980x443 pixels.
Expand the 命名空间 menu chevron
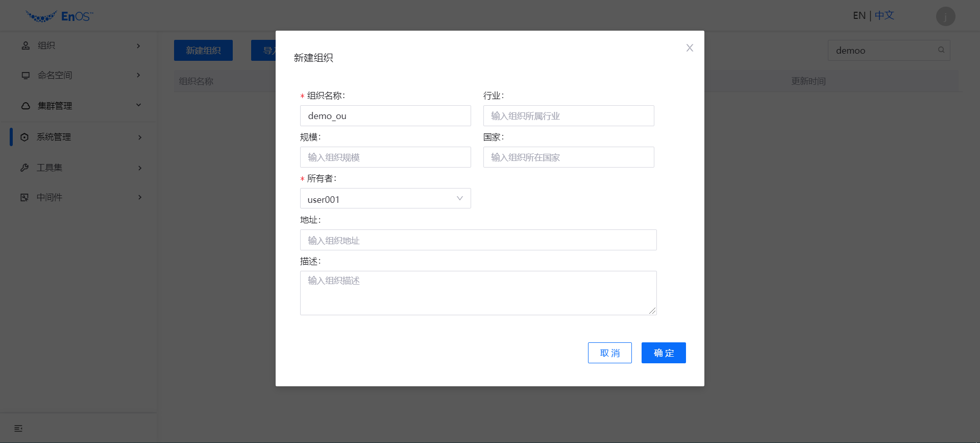pos(138,75)
